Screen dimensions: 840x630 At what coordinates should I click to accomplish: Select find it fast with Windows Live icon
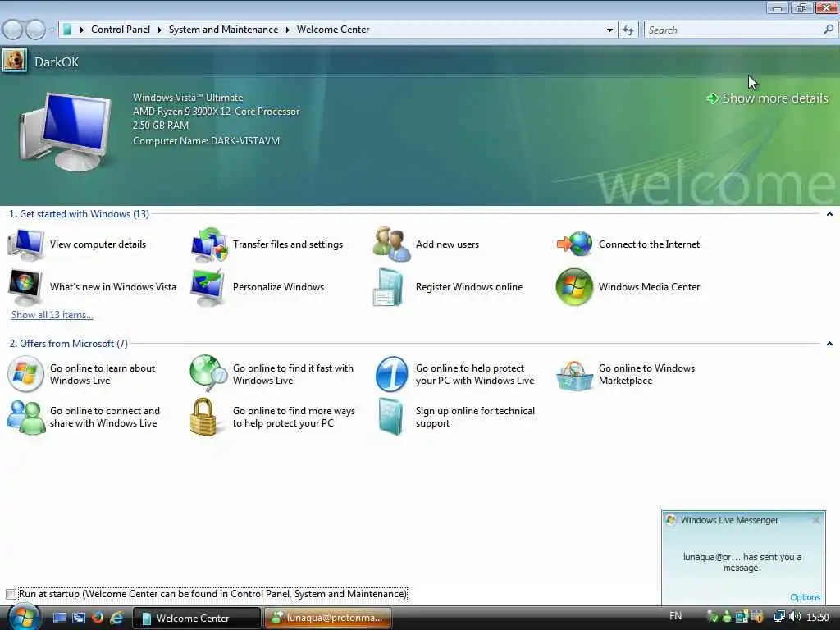coord(208,373)
